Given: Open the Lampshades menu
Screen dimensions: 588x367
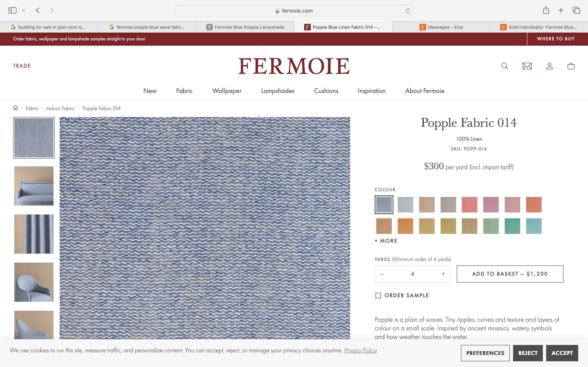Looking at the screenshot, I should pyautogui.click(x=277, y=91).
